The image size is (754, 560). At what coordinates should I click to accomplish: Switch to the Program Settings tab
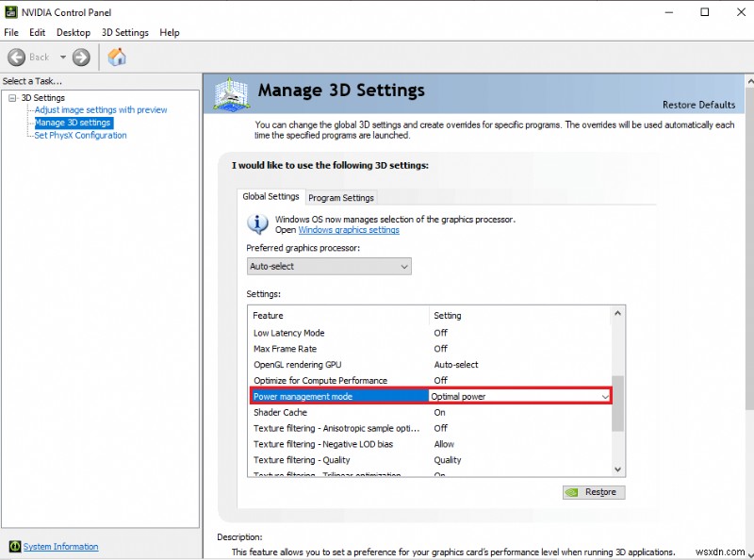(341, 198)
